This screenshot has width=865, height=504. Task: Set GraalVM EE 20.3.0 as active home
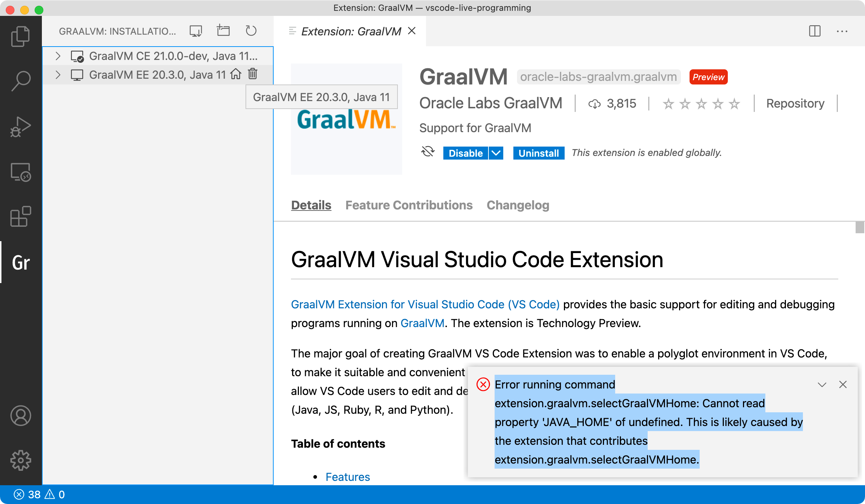236,74
